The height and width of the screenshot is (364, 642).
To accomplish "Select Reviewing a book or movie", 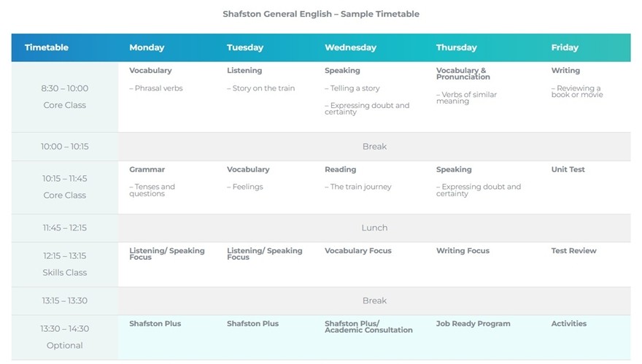I will tap(576, 91).
